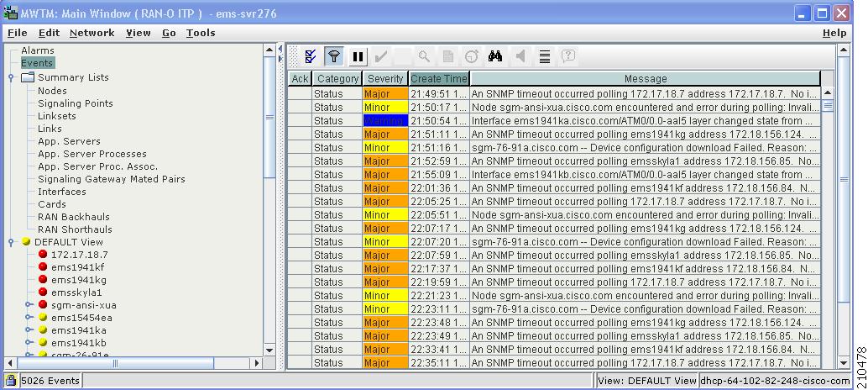Sort by the Message column header
The width and height of the screenshot is (868, 390).
(645, 79)
